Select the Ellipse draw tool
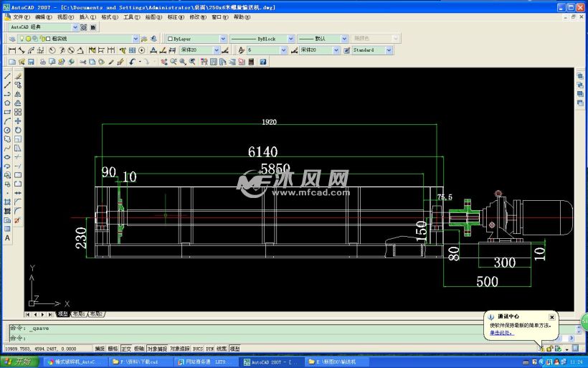Image resolution: width=588 pixels, height=368 pixels. [x=7, y=157]
